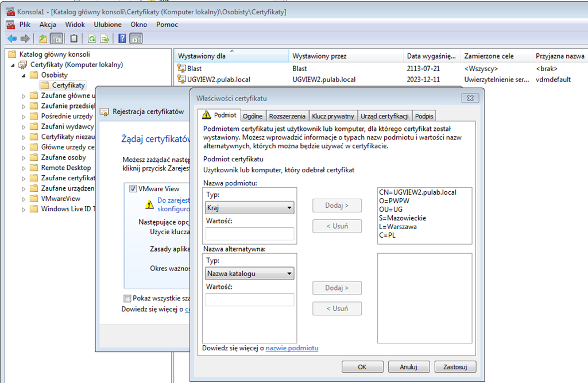Click the Refresh icon in toolbar
The height and width of the screenshot is (383, 588).
(x=91, y=38)
